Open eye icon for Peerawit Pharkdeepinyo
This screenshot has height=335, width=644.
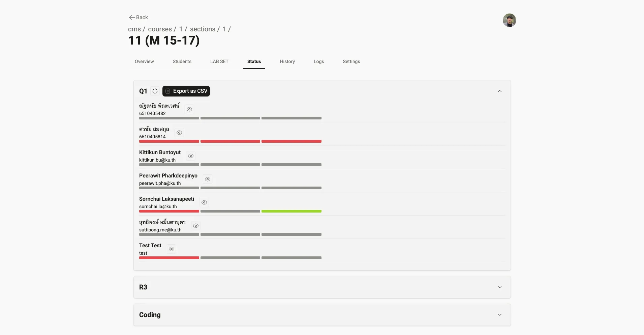[x=208, y=179]
